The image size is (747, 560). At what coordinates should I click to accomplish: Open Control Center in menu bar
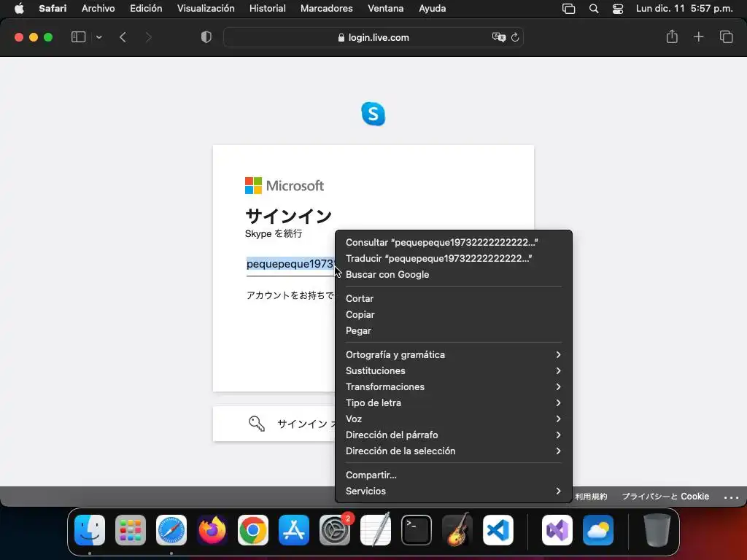618,9
